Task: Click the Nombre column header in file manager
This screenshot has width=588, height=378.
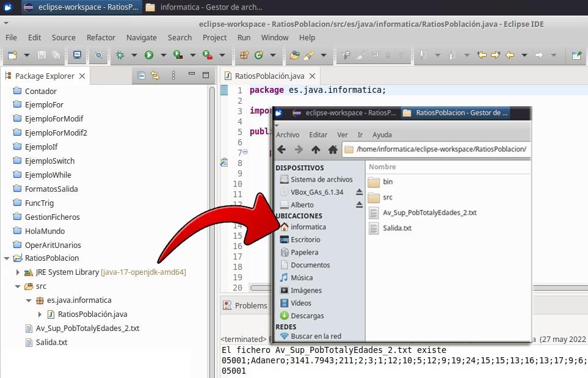Action: click(382, 167)
